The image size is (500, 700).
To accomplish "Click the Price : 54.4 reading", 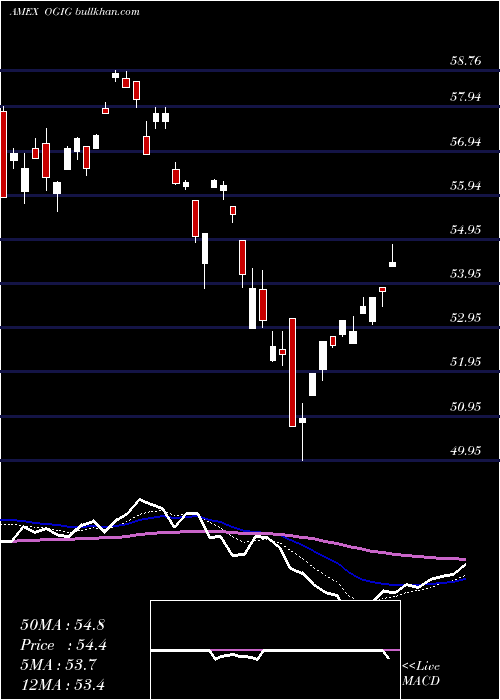I will 63,645.
